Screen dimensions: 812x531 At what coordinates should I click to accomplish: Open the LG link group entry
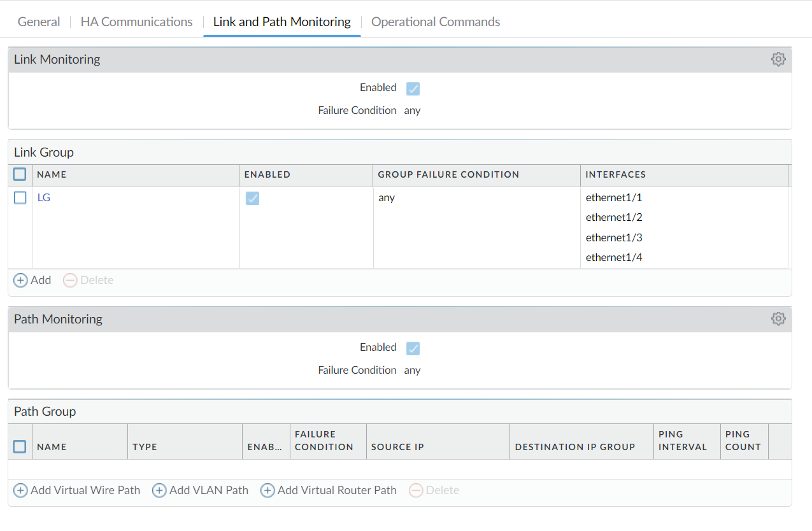point(43,197)
